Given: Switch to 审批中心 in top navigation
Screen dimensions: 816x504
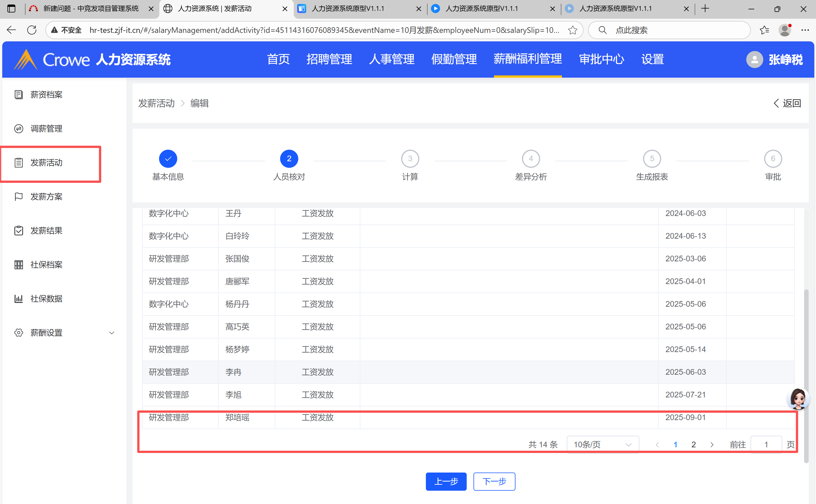Looking at the screenshot, I should [601, 59].
